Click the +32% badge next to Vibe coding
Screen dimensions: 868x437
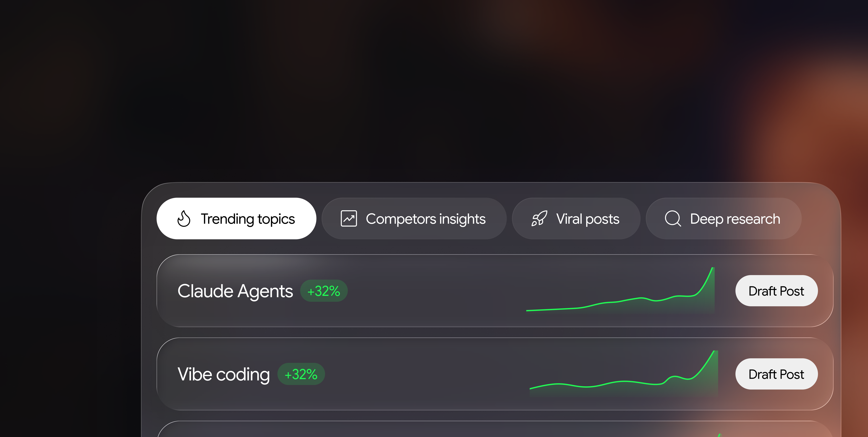tap(301, 374)
